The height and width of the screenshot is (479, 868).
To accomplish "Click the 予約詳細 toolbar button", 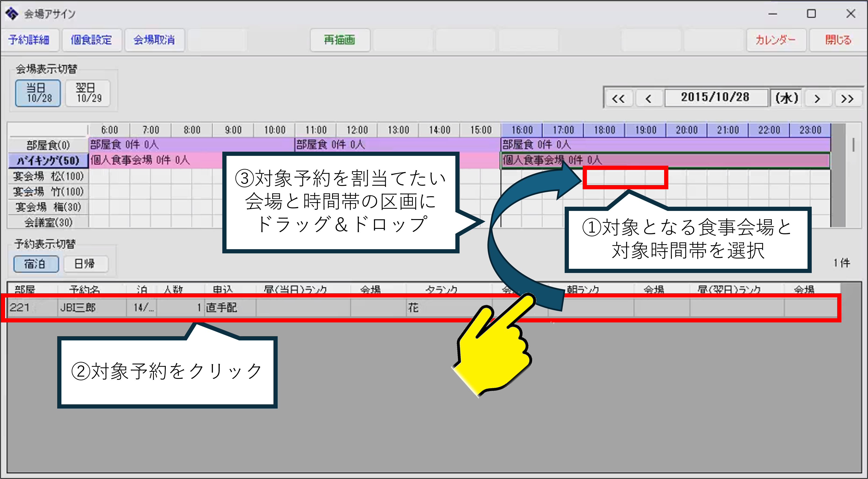I will [x=29, y=40].
